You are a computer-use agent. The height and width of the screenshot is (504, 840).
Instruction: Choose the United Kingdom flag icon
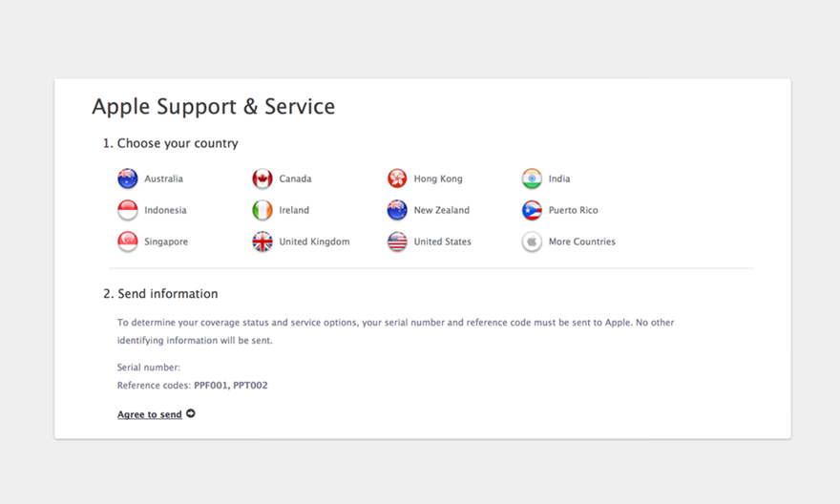tap(262, 241)
